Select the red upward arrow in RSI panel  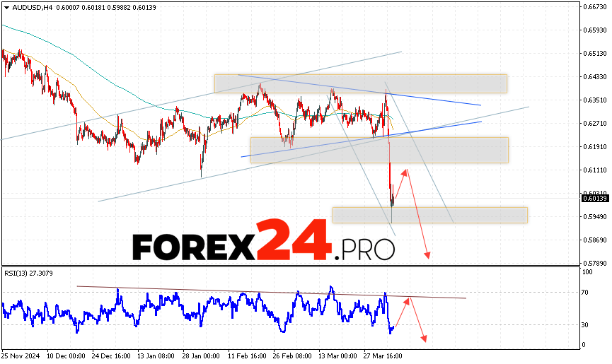point(401,311)
